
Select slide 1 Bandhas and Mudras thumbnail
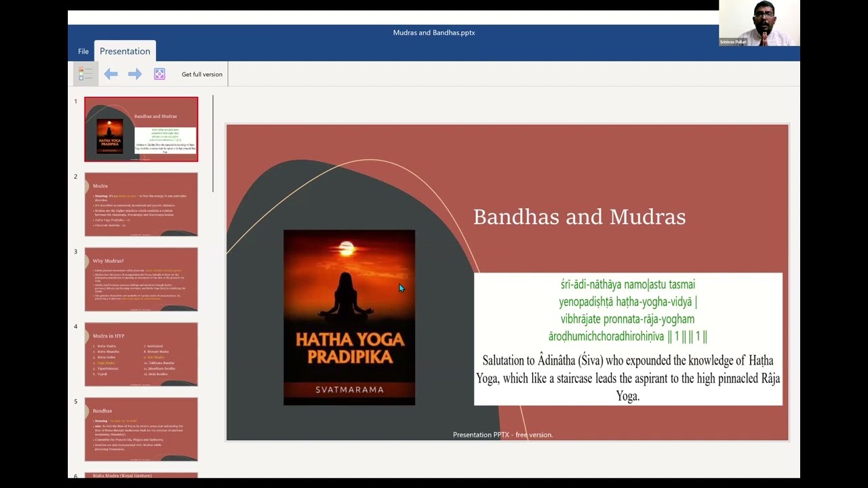click(141, 129)
